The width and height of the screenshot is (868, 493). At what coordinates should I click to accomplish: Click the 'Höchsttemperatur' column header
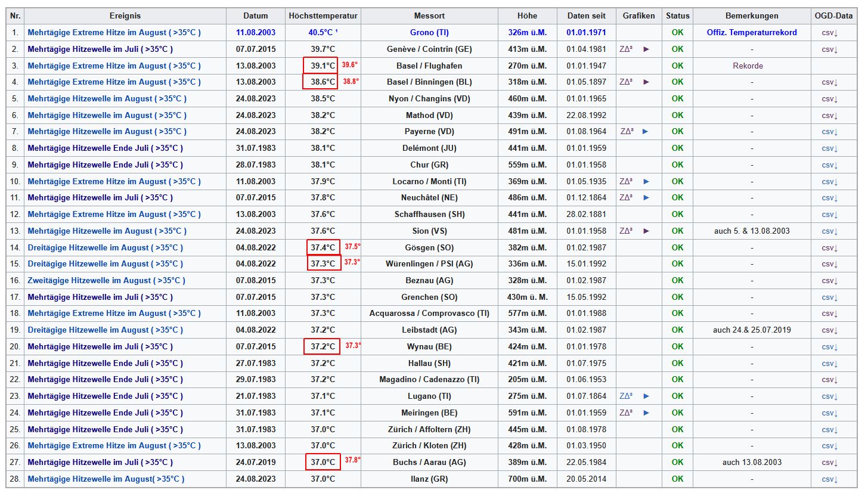coord(323,15)
